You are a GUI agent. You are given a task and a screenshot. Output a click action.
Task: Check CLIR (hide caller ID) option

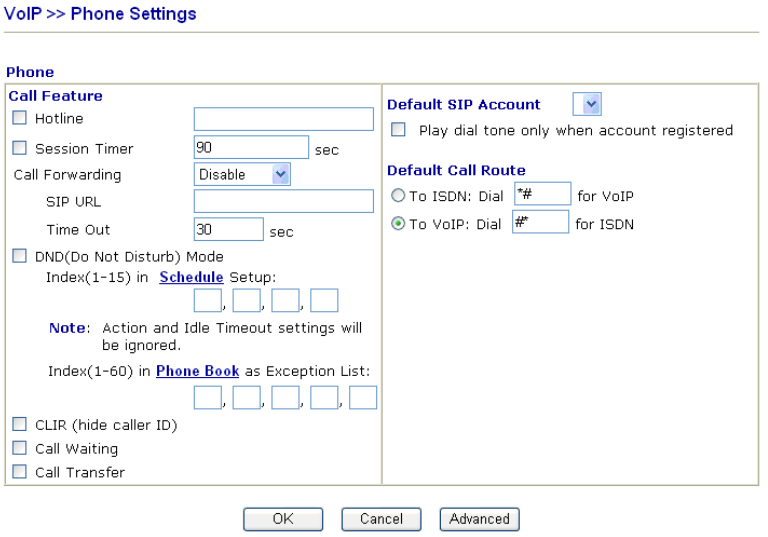tap(21, 425)
